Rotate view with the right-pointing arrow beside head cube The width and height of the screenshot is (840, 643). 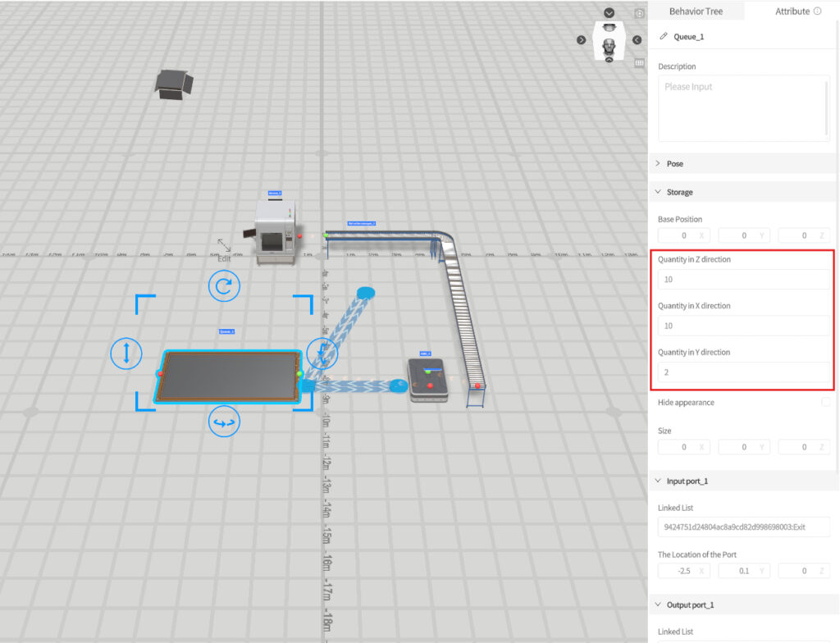point(582,40)
